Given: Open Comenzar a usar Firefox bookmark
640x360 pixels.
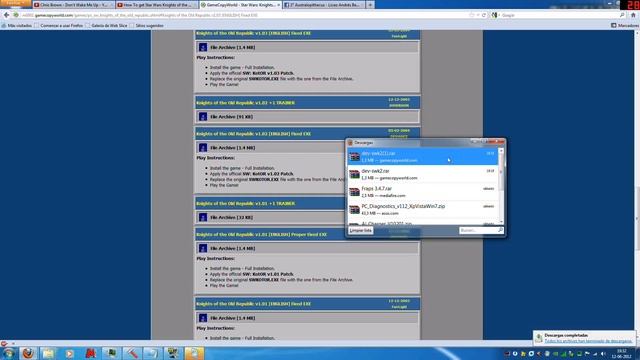Looking at the screenshot, I should pyautogui.click(x=58, y=25).
